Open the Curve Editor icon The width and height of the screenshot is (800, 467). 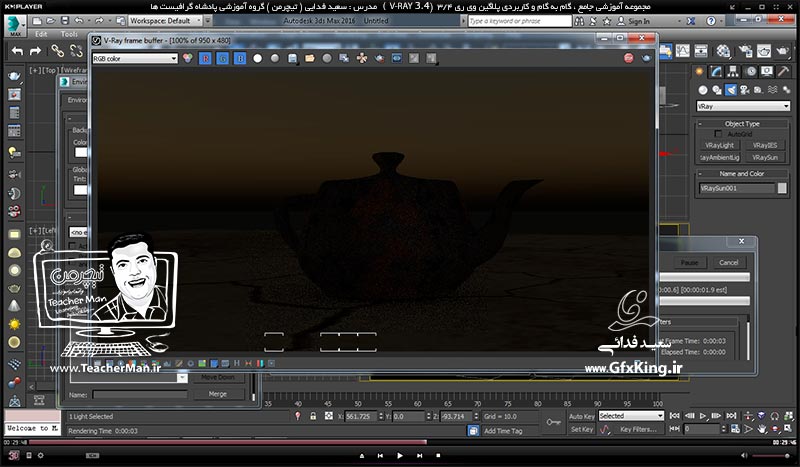pyautogui.click(x=683, y=51)
